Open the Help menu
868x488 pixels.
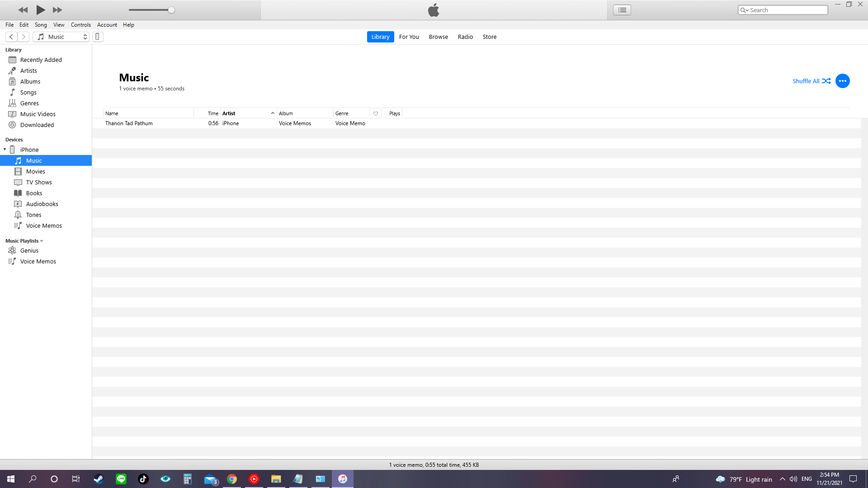pyautogui.click(x=128, y=25)
